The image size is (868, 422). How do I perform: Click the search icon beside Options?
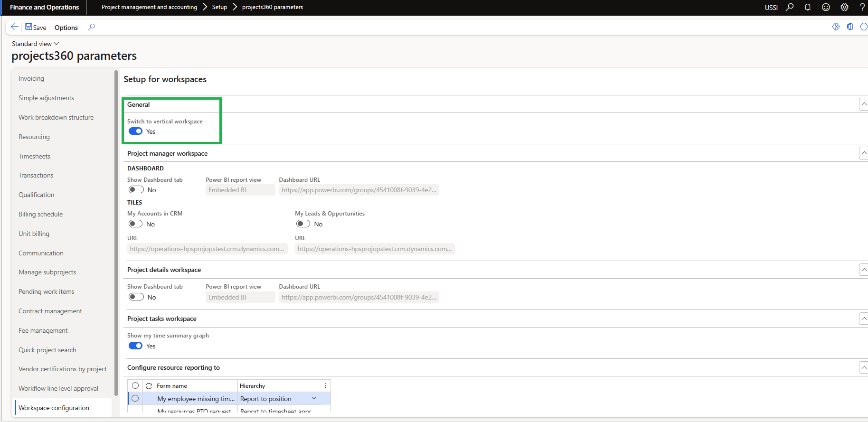pyautogui.click(x=92, y=27)
